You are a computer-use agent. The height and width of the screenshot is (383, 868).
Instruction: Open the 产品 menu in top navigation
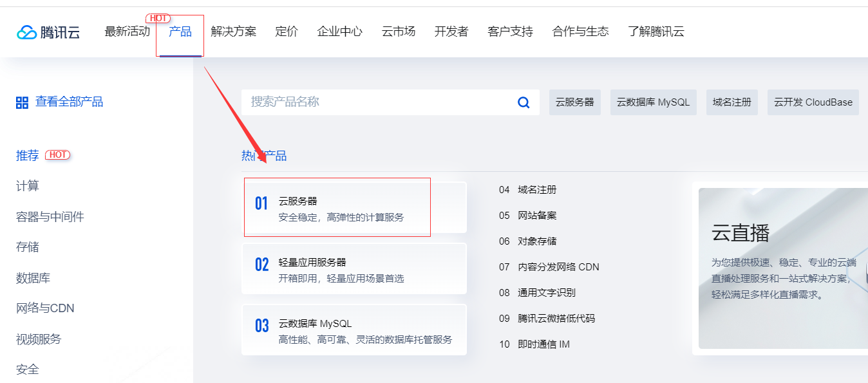(x=180, y=32)
